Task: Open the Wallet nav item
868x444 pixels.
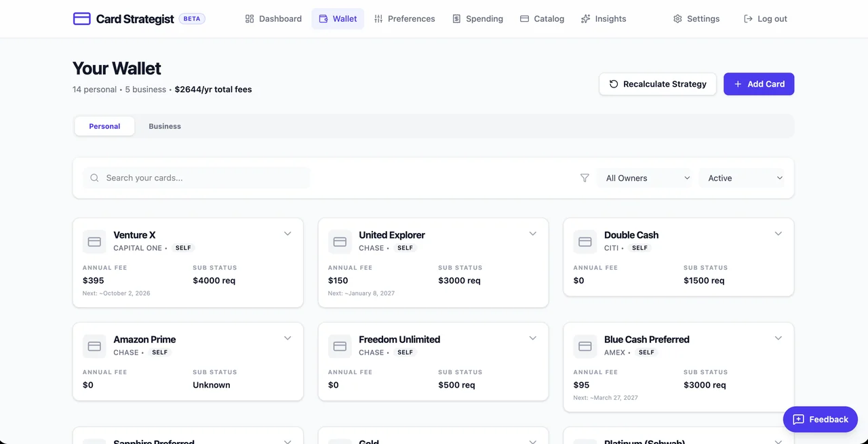Action: click(x=338, y=19)
